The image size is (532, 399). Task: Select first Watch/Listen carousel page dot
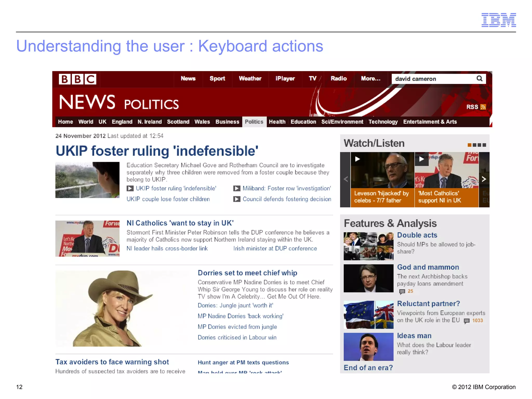click(x=470, y=145)
